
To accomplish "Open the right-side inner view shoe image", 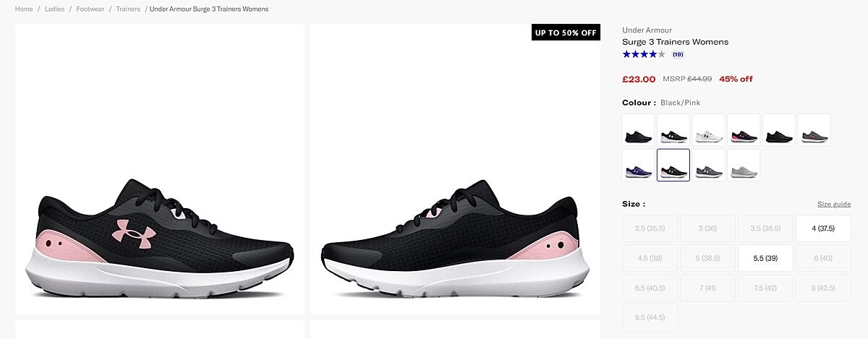I will pos(455,169).
